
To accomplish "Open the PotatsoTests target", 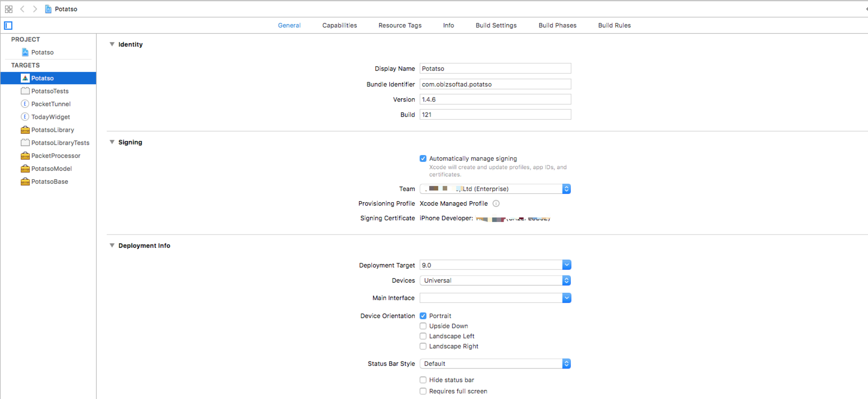I will [49, 91].
